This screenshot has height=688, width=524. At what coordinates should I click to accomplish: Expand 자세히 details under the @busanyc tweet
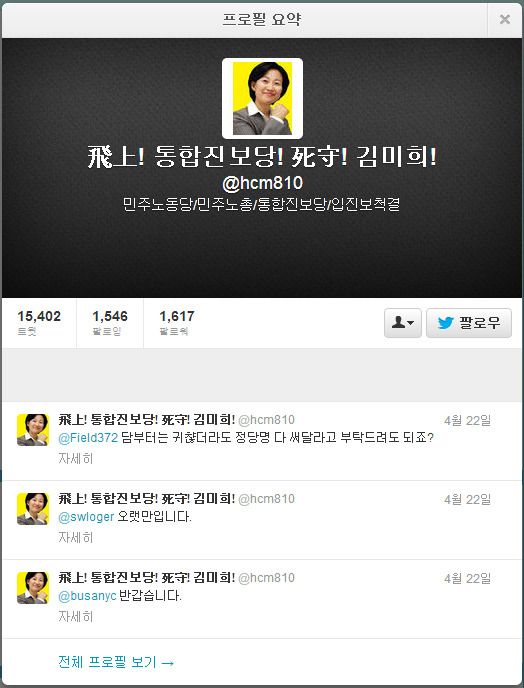click(x=75, y=616)
